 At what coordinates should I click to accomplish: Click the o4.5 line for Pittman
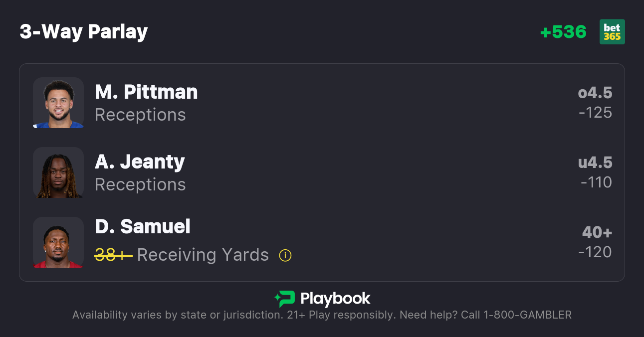pos(595,93)
